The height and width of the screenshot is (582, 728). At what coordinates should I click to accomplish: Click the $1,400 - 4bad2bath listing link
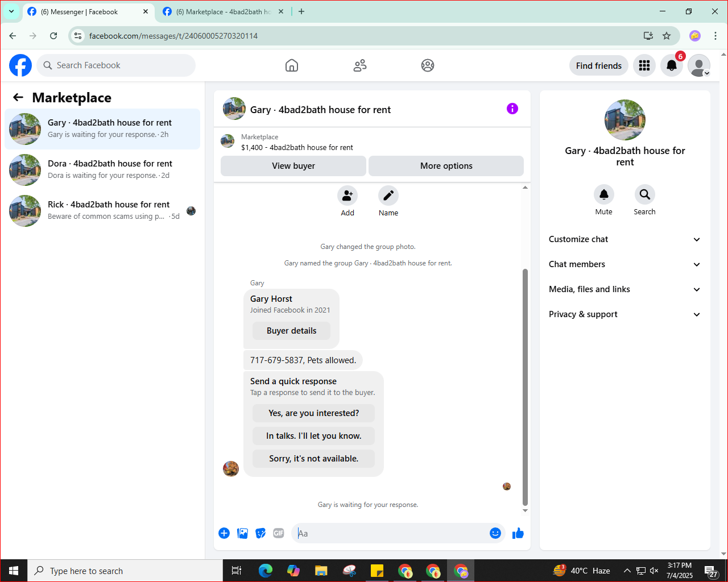tap(297, 147)
